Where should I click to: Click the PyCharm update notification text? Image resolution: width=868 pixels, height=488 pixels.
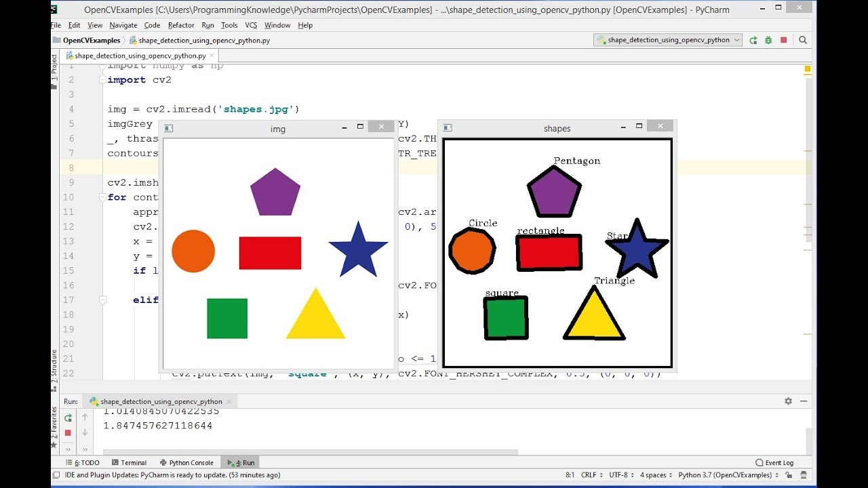tap(172, 475)
